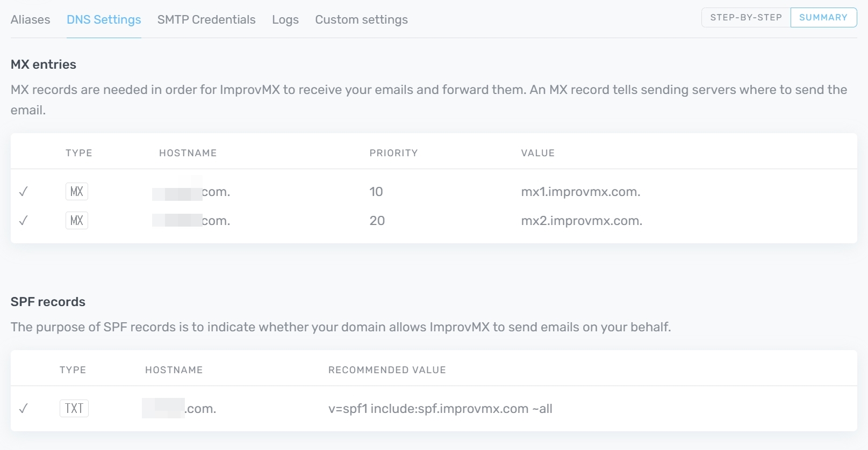The width and height of the screenshot is (868, 450).
Task: Go to Custom settings tab
Action: pyautogui.click(x=361, y=20)
